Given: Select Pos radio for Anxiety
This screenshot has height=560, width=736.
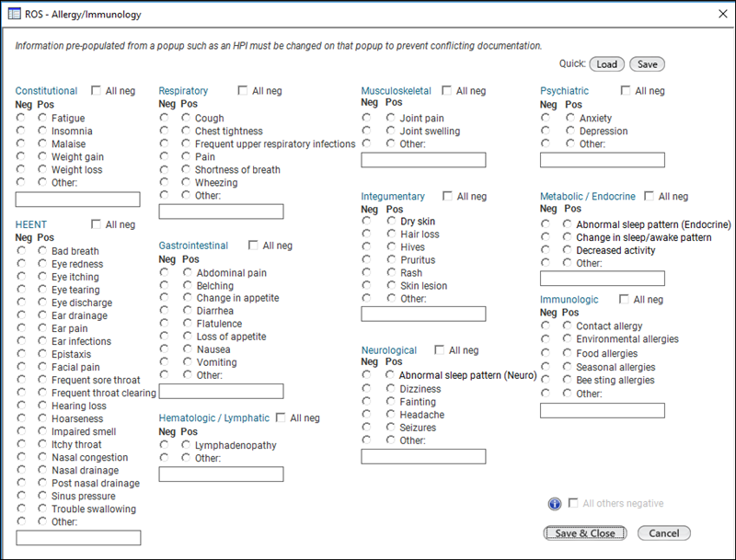Looking at the screenshot, I should (x=569, y=118).
